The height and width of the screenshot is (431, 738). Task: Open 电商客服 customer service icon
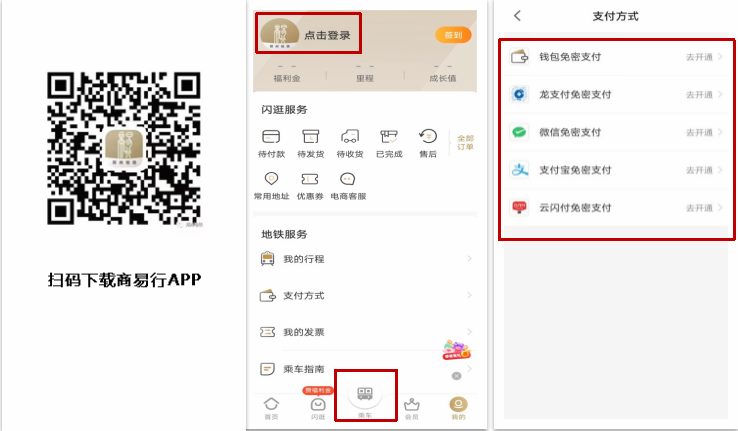pos(348,179)
